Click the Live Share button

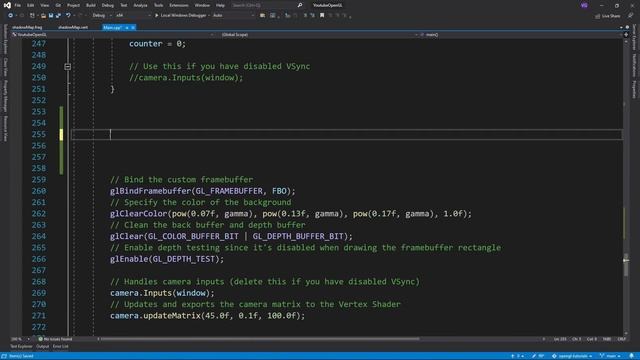[608, 16]
